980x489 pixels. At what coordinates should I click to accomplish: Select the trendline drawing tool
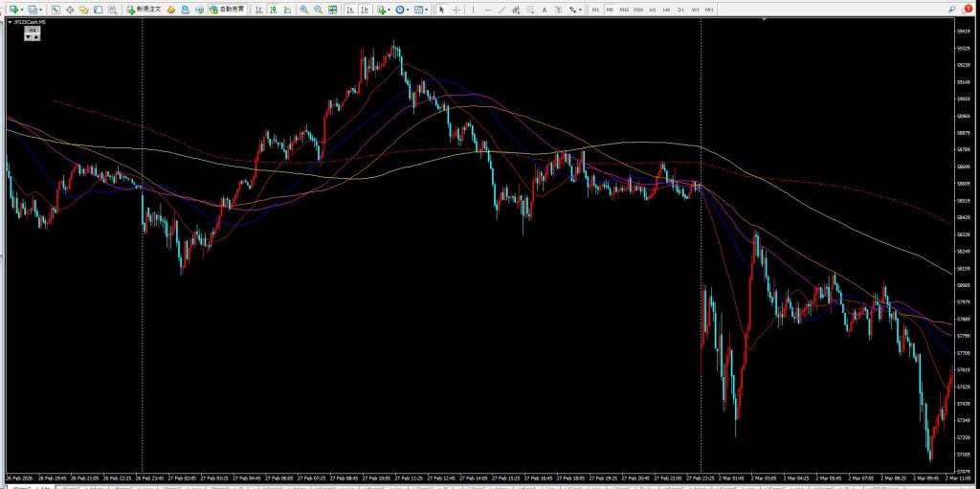502,9
